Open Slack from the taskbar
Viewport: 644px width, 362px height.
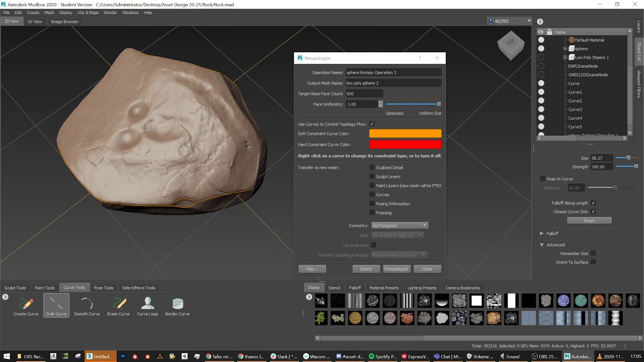284,356
